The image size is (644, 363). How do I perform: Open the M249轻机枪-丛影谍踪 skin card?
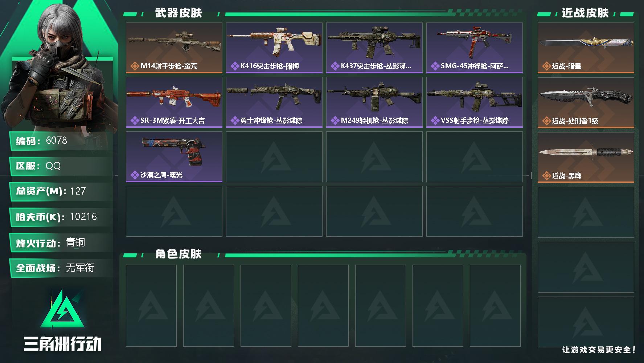(x=374, y=102)
